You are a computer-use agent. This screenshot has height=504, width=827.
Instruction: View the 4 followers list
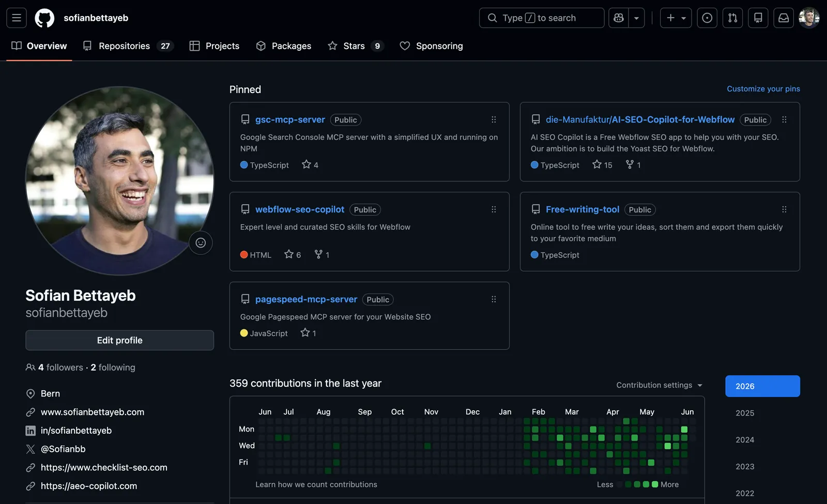point(60,368)
